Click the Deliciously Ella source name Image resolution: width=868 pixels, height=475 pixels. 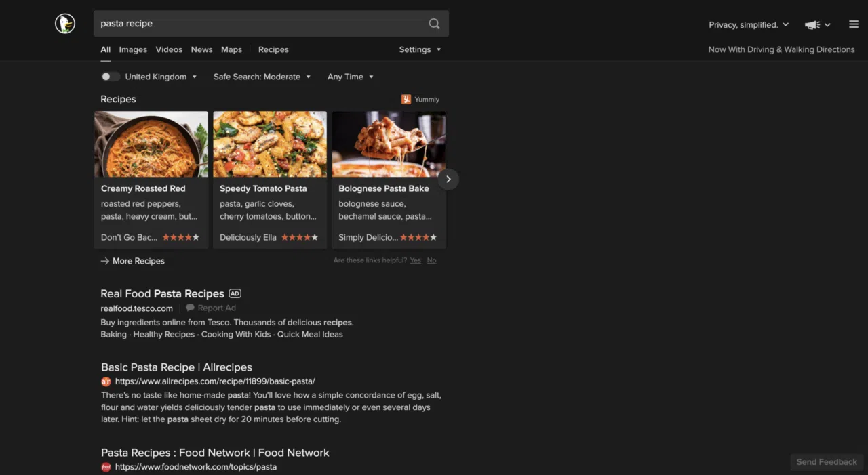click(248, 238)
